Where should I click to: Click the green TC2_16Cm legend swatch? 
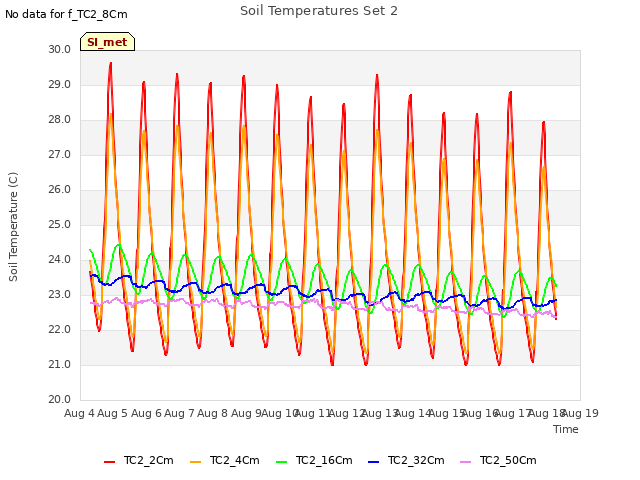click(282, 462)
